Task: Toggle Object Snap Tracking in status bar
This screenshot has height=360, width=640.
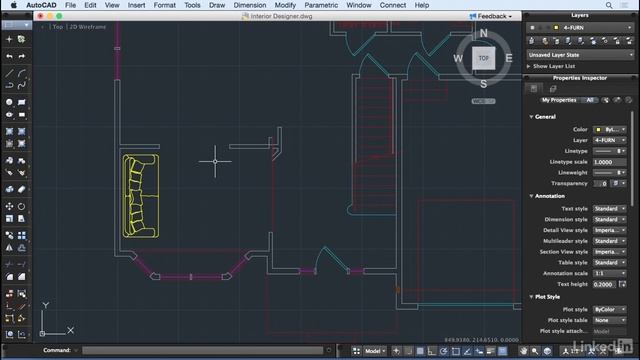Action: (467, 351)
